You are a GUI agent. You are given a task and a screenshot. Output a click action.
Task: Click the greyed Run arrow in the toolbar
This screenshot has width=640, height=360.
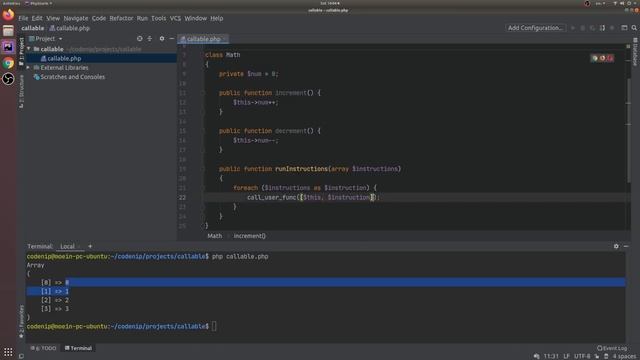(x=573, y=28)
